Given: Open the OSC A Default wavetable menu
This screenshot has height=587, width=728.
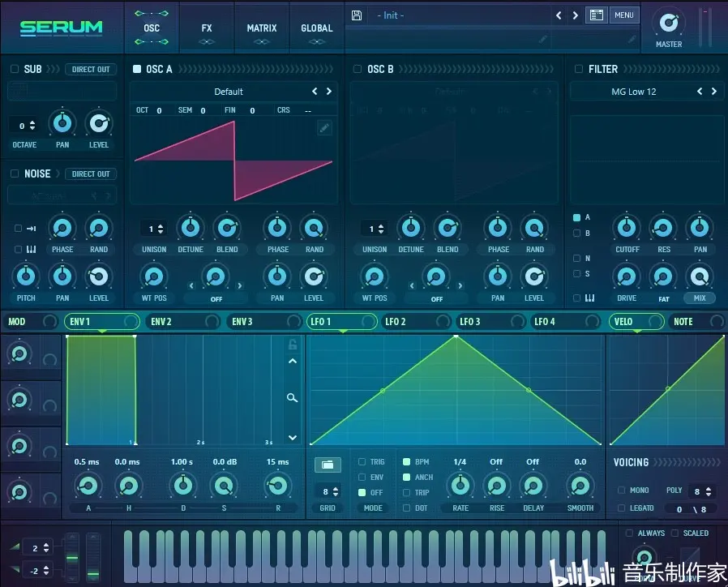Looking at the screenshot, I should click(229, 92).
